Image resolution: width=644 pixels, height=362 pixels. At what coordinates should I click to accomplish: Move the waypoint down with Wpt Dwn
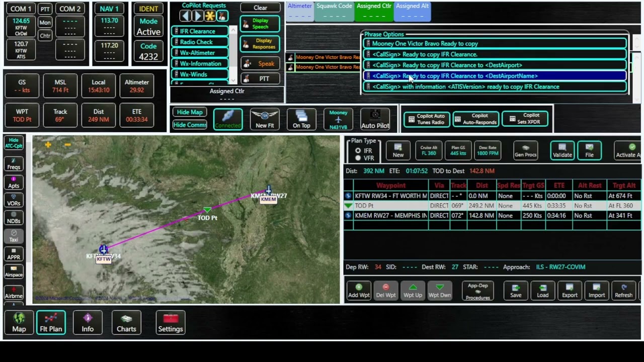click(440, 291)
